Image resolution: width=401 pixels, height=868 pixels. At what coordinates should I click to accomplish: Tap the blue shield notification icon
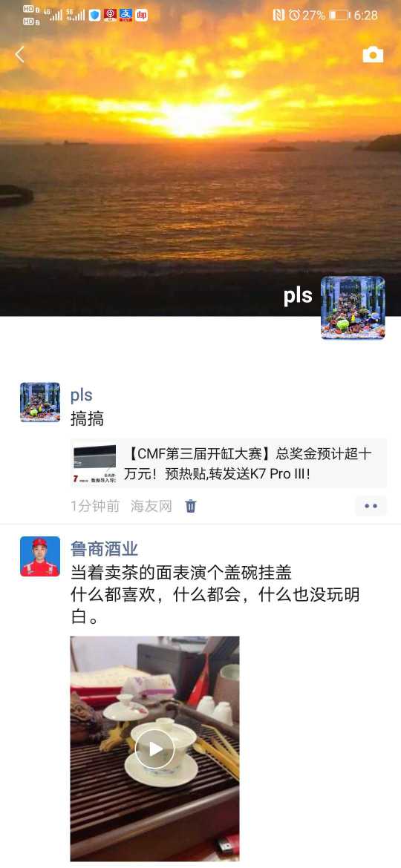[x=95, y=15]
